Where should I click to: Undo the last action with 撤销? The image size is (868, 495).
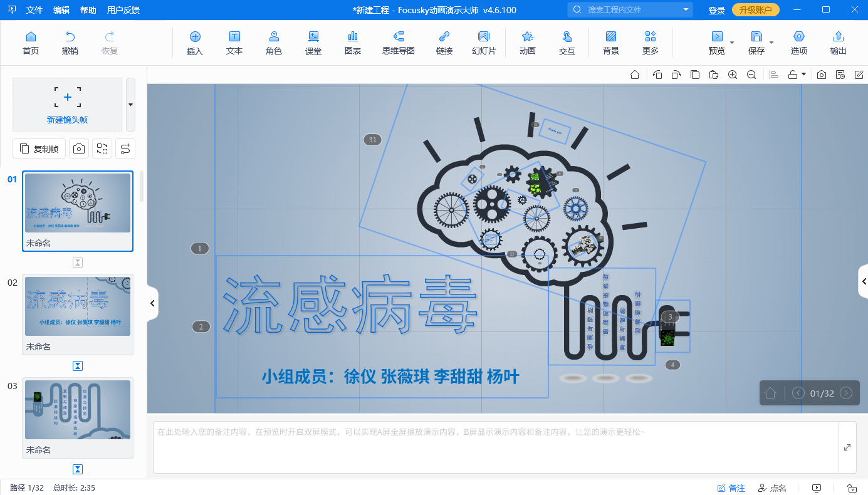pyautogui.click(x=70, y=43)
